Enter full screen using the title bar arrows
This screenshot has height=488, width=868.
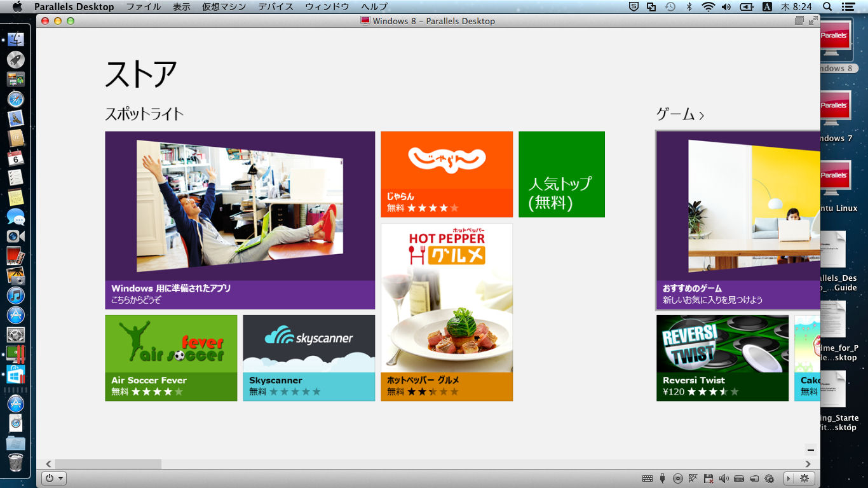click(813, 21)
